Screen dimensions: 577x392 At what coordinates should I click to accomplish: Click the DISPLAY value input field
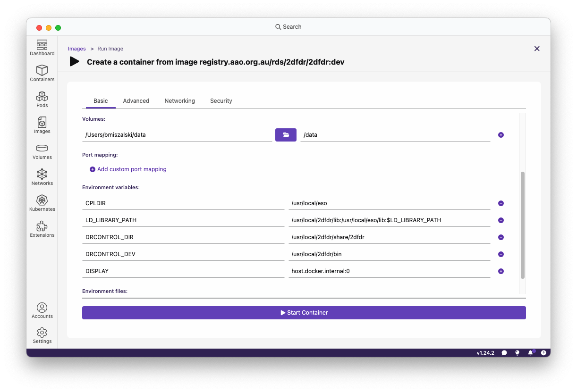click(389, 271)
